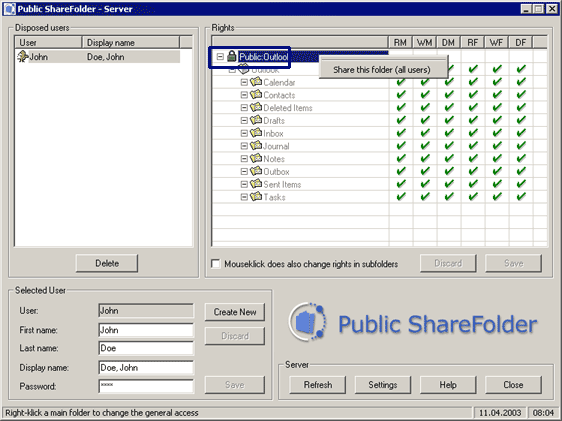The width and height of the screenshot is (562, 421).
Task: Toggle WM right for Contacts
Action: click(425, 95)
